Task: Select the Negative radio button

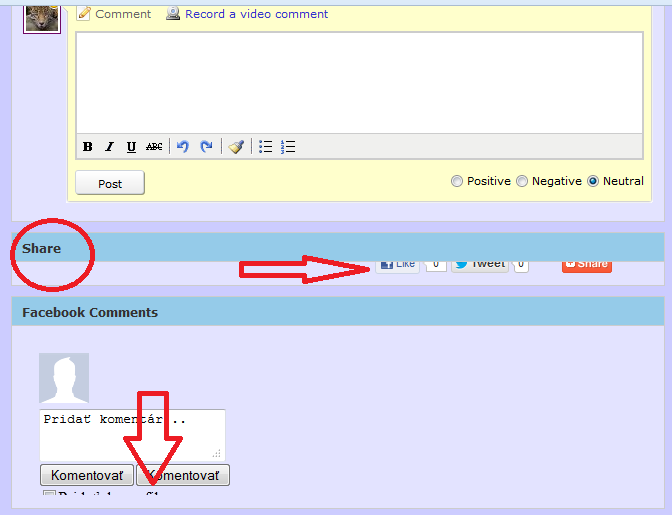Action: pyautogui.click(x=522, y=181)
